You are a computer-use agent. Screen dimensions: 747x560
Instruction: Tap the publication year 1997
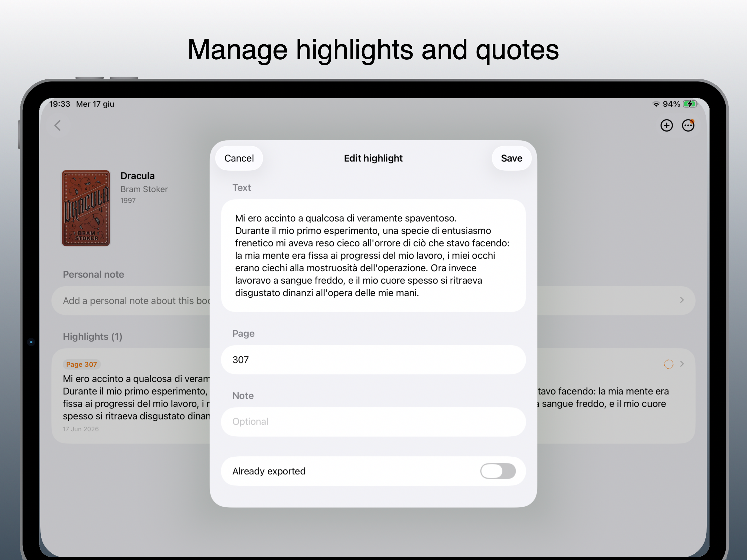(x=128, y=200)
